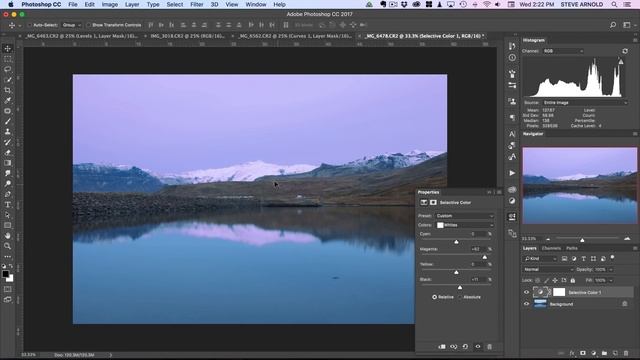Click the Navigator zoom out button

548,239
